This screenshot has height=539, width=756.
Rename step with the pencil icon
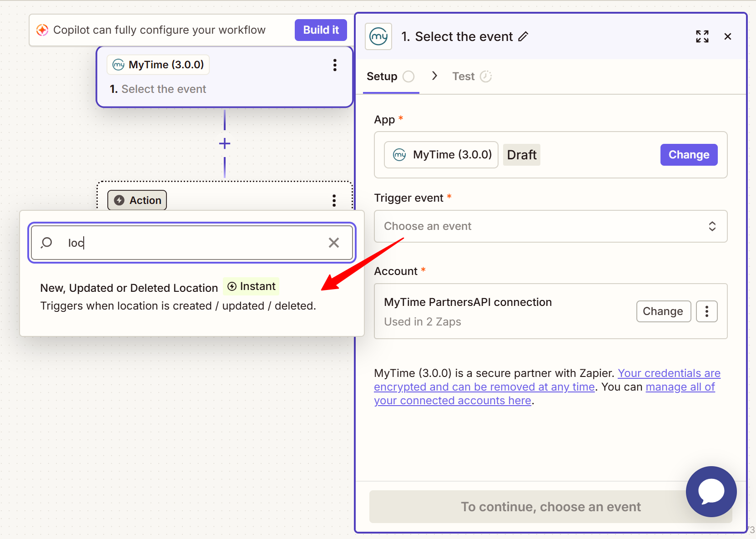(523, 36)
